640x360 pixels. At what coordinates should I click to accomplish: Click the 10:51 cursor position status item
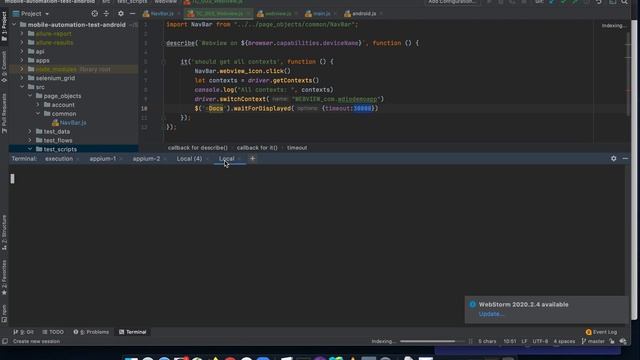[x=510, y=341]
